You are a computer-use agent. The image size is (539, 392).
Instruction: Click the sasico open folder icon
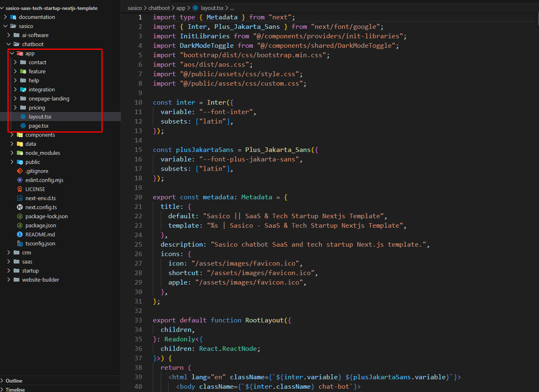(x=13, y=26)
